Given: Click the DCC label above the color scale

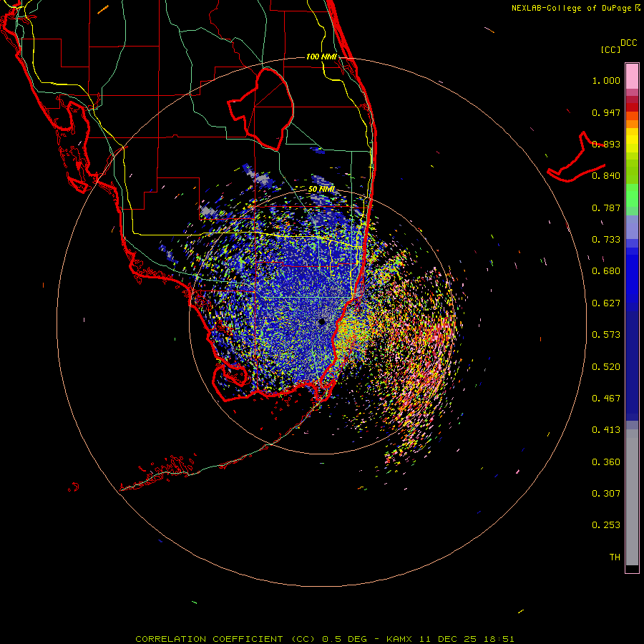Looking at the screenshot, I should coord(628,43).
